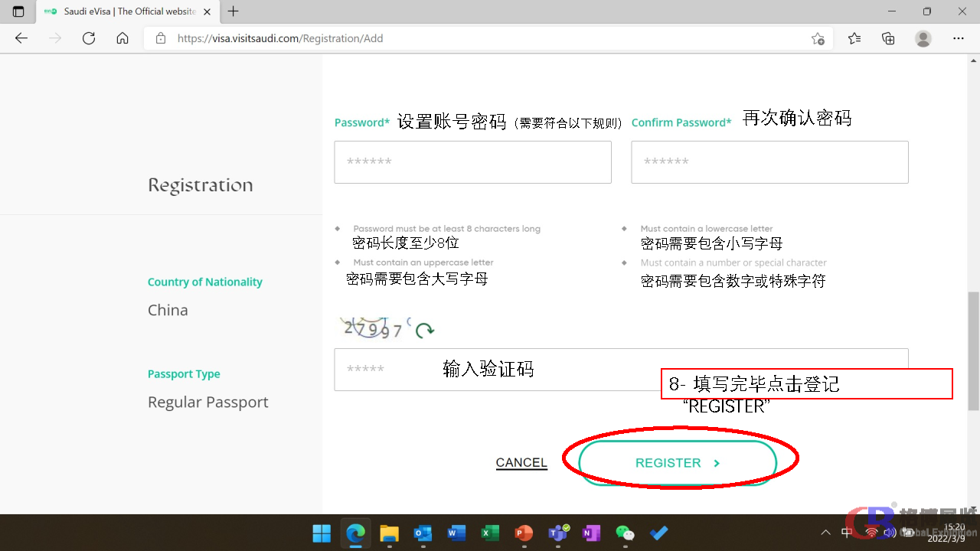
Task: Close the Saudi eVisa tab
Action: pos(207,11)
